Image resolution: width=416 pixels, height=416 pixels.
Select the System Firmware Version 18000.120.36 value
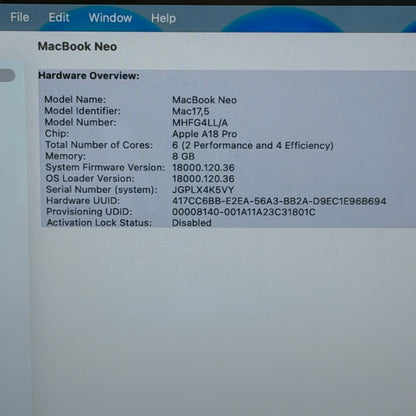(203, 168)
